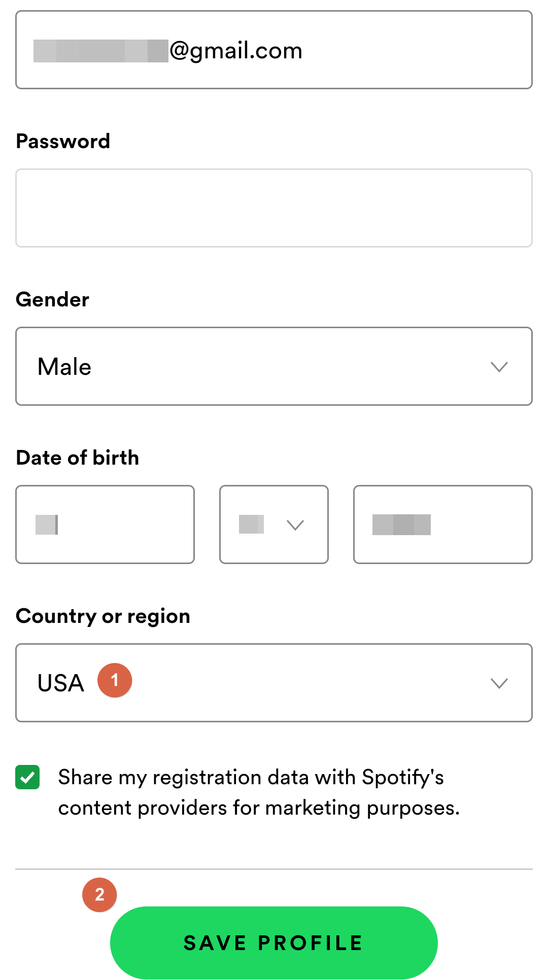
Task: Click the white checkmark inside green box
Action: [x=27, y=777]
